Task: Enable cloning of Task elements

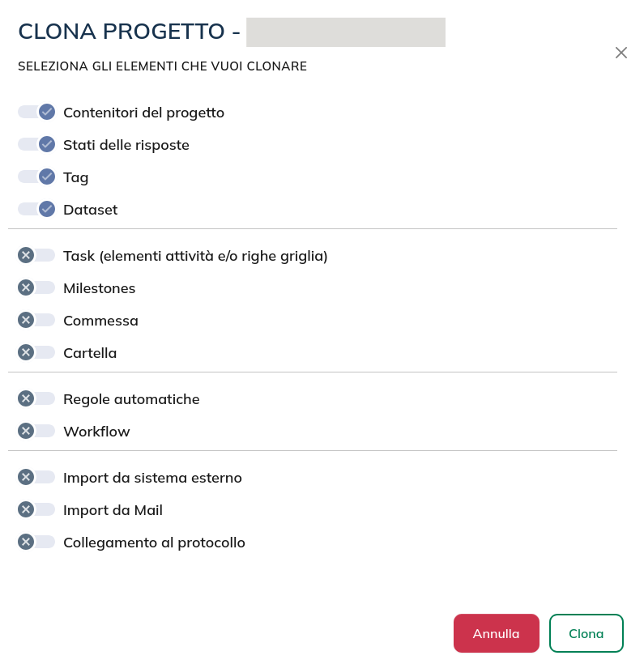Action: 36,255
